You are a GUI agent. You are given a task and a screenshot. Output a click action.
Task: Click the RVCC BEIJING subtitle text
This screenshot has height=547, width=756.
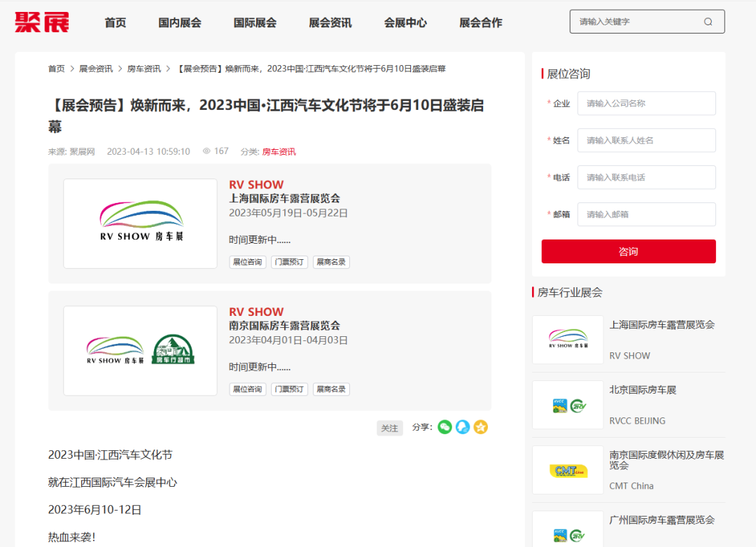(638, 421)
